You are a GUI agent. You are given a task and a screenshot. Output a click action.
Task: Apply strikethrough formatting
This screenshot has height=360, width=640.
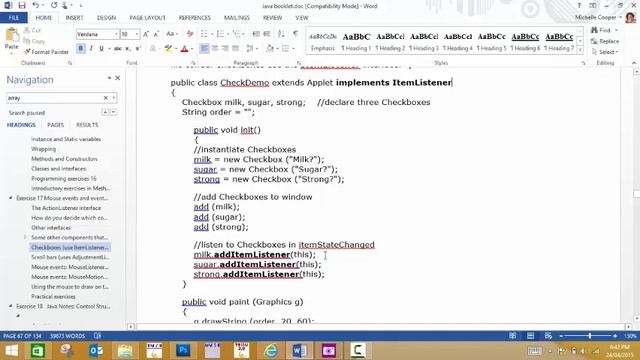tap(118, 49)
